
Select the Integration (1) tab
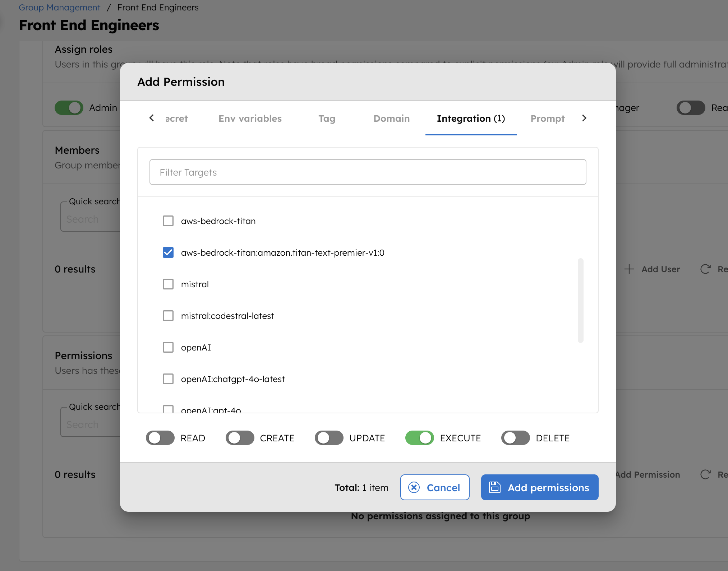[x=471, y=119]
